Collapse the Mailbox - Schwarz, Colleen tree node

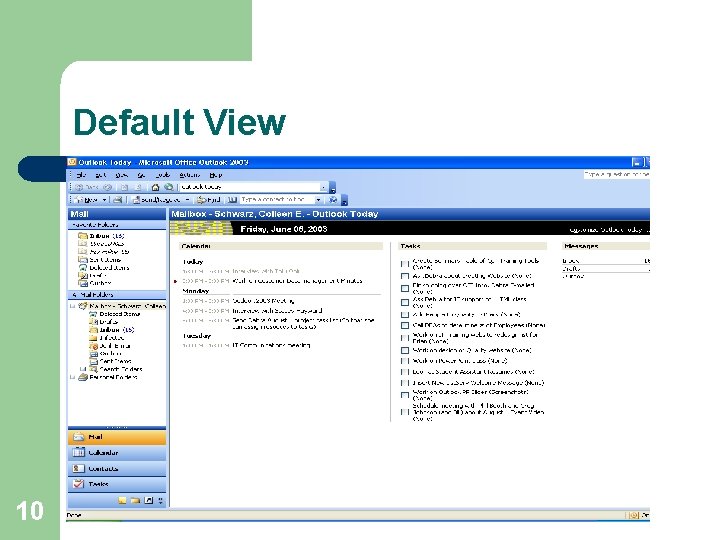pos(73,306)
